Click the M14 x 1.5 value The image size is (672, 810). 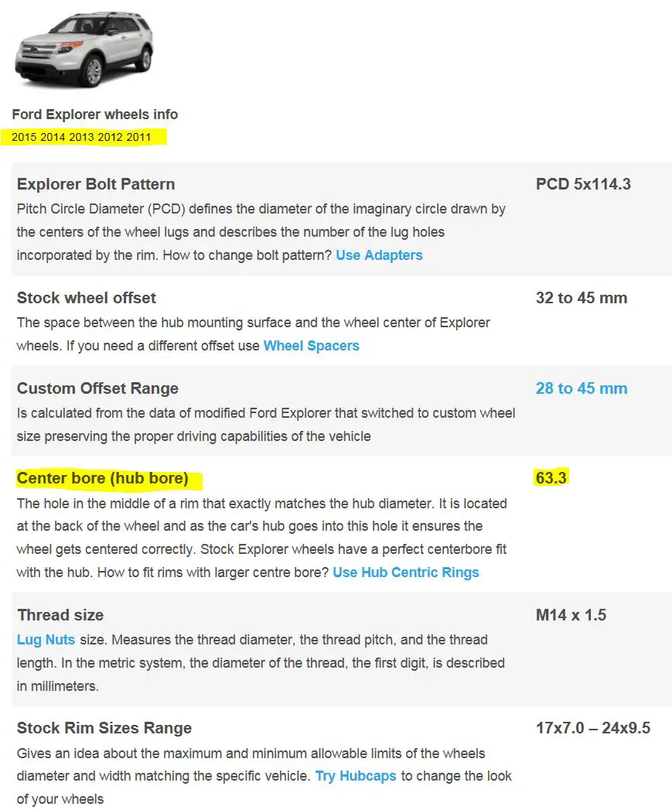tap(571, 615)
